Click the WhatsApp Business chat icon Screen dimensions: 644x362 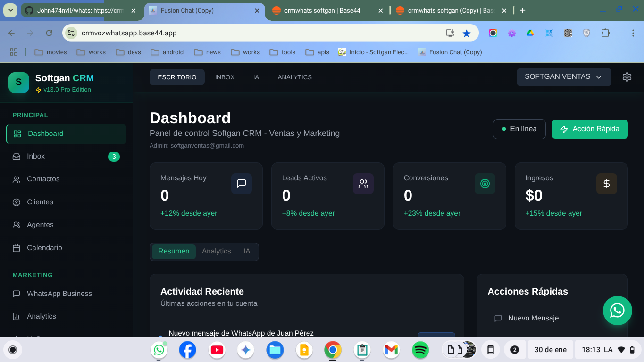(17, 294)
